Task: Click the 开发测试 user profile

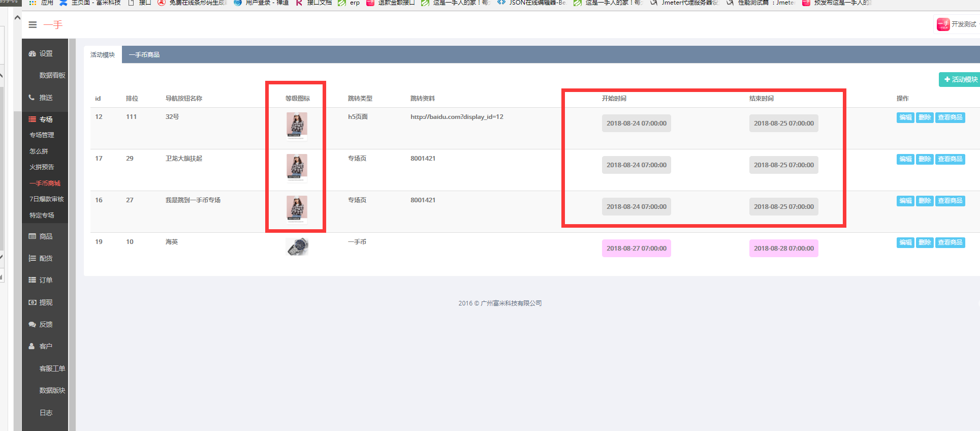Action: coord(957,24)
